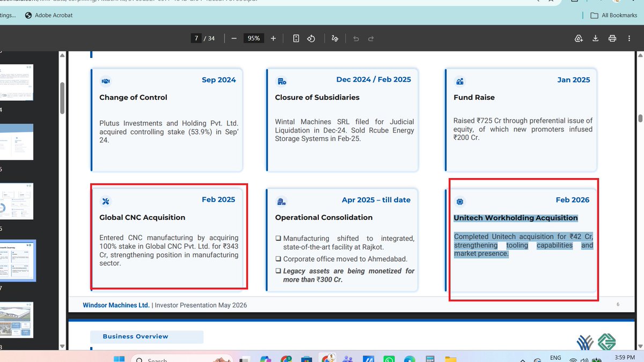Zoom out with the minus button

coord(233,39)
